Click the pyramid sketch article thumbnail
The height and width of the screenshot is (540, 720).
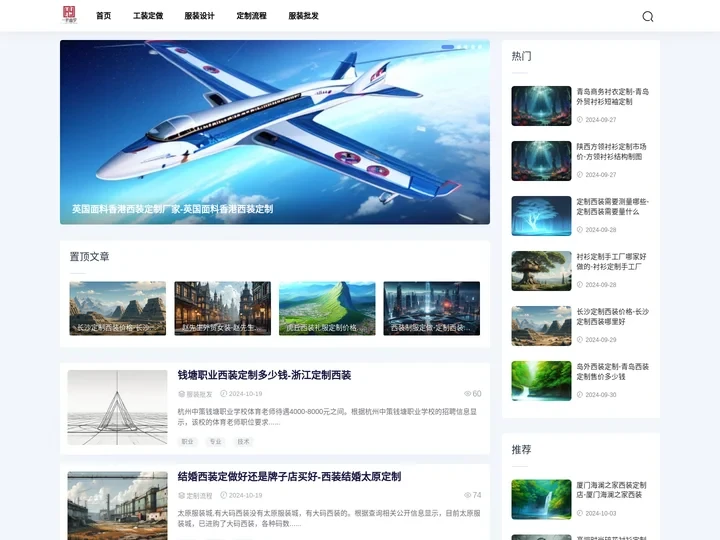pyautogui.click(x=118, y=407)
